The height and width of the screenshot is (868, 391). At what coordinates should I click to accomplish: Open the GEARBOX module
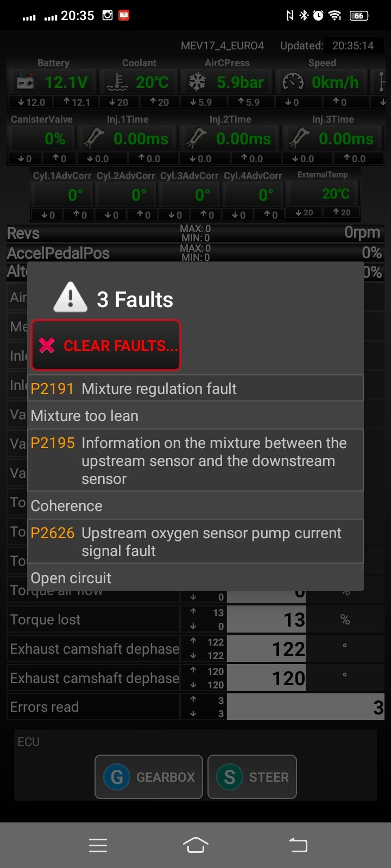pyautogui.click(x=149, y=777)
